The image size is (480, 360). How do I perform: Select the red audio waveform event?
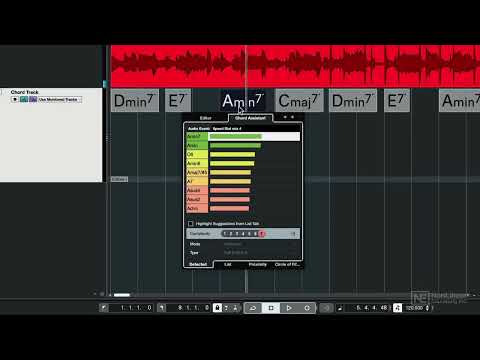pyautogui.click(x=295, y=66)
